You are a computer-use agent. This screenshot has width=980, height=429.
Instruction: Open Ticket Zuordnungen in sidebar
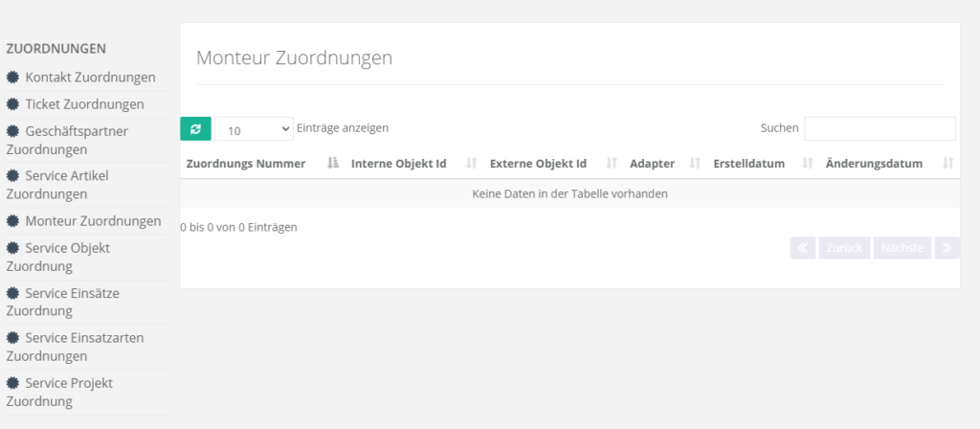pyautogui.click(x=84, y=104)
